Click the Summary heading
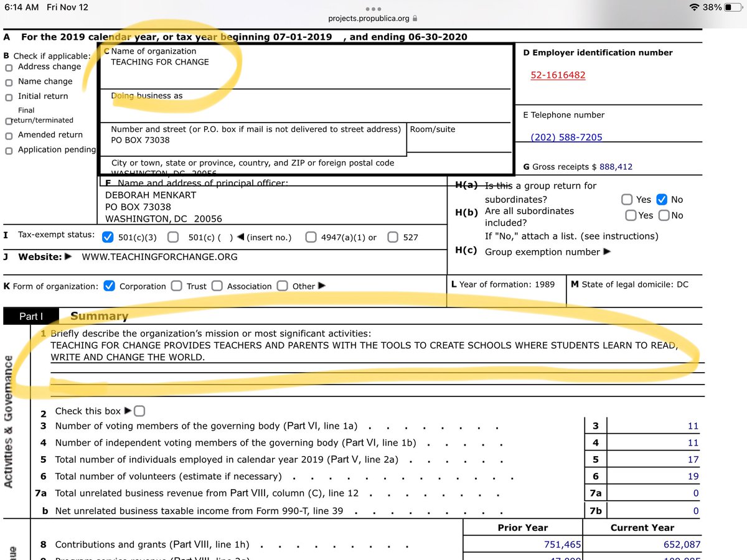 tap(99, 316)
